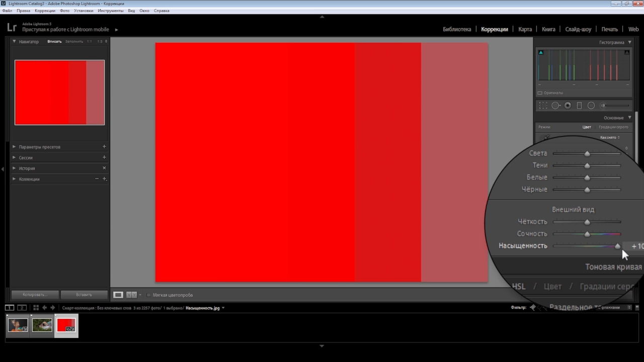The width and height of the screenshot is (644, 362).
Task: Select the Adjustment Brush tool
Action: tap(615, 106)
